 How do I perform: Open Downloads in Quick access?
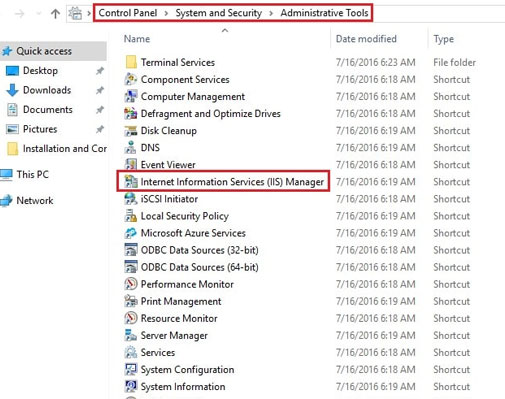47,90
